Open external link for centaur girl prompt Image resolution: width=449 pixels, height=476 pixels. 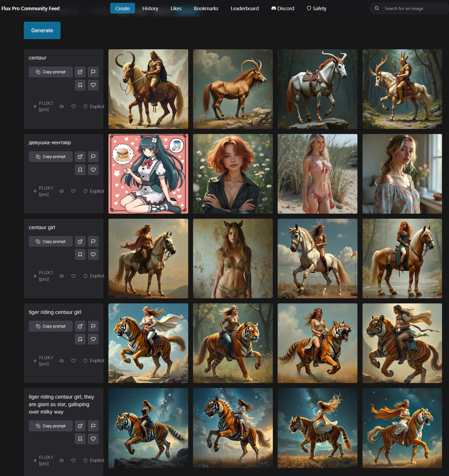pyautogui.click(x=80, y=241)
